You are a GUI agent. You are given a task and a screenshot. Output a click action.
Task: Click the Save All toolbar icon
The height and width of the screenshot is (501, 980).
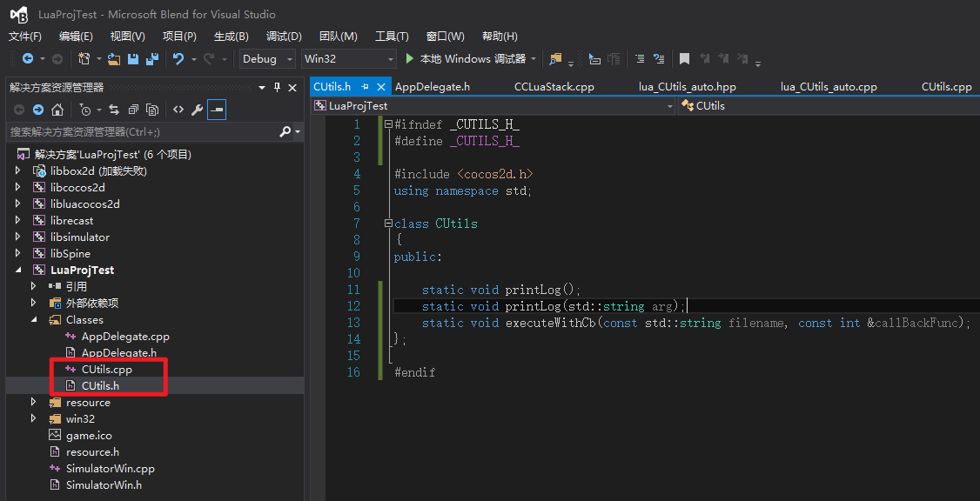[x=152, y=59]
